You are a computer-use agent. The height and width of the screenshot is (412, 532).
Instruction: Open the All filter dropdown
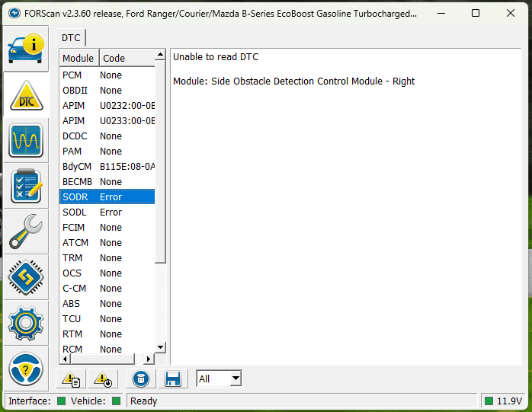click(219, 378)
